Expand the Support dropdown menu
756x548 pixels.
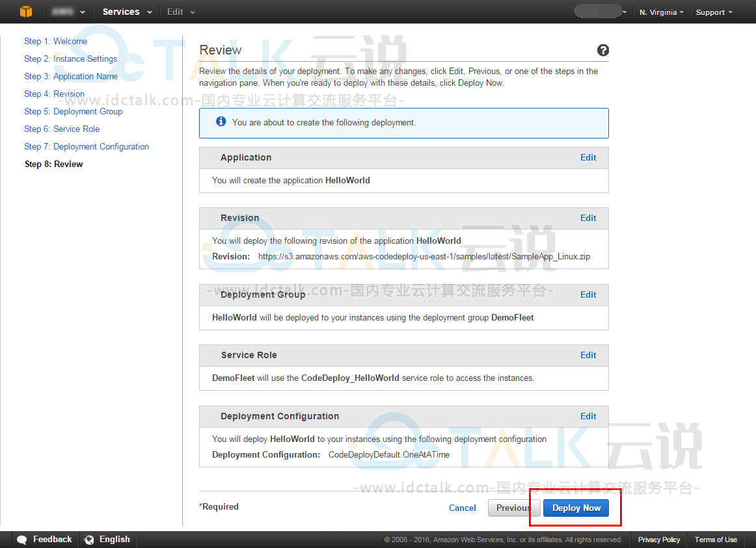click(x=714, y=12)
